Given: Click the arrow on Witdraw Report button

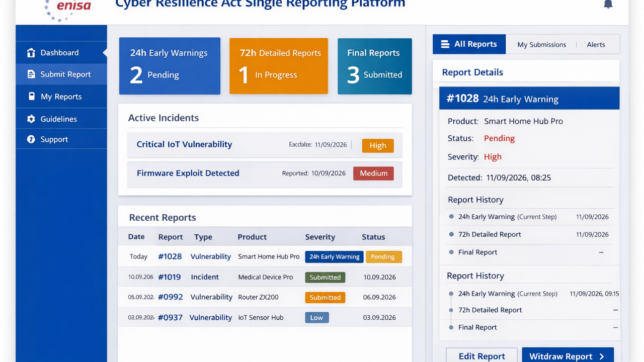Looking at the screenshot, I should (602, 356).
